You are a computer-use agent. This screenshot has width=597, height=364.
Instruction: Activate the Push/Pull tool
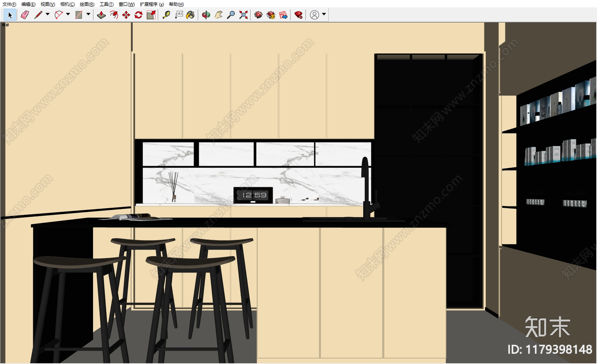pyautogui.click(x=101, y=15)
